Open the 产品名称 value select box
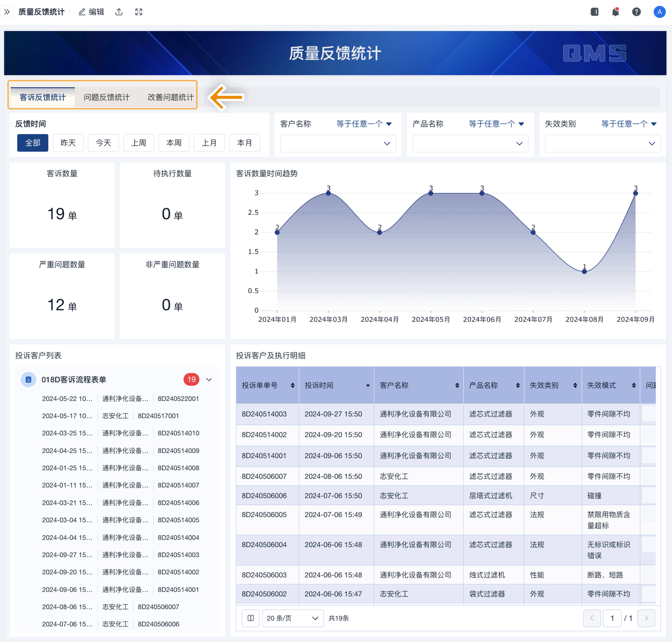 [470, 143]
